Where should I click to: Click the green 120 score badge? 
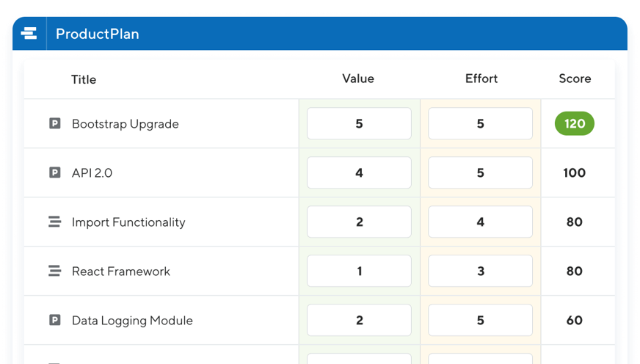pos(575,123)
